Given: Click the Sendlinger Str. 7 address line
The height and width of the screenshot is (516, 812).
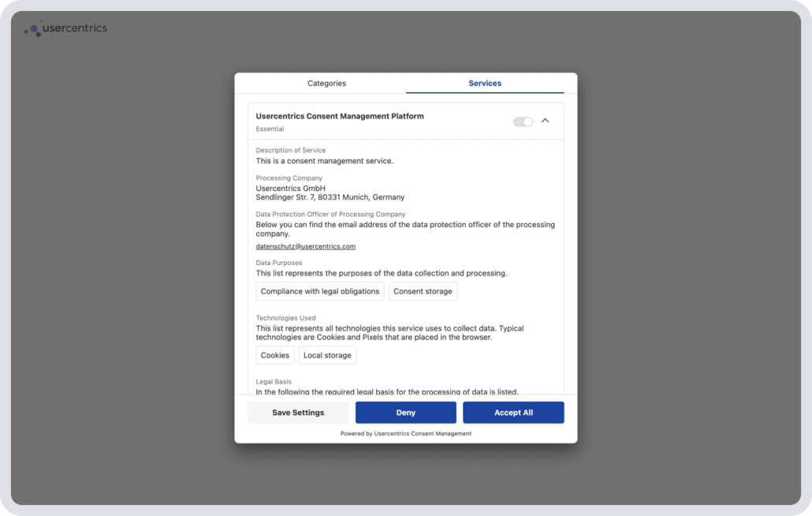Looking at the screenshot, I should 330,197.
